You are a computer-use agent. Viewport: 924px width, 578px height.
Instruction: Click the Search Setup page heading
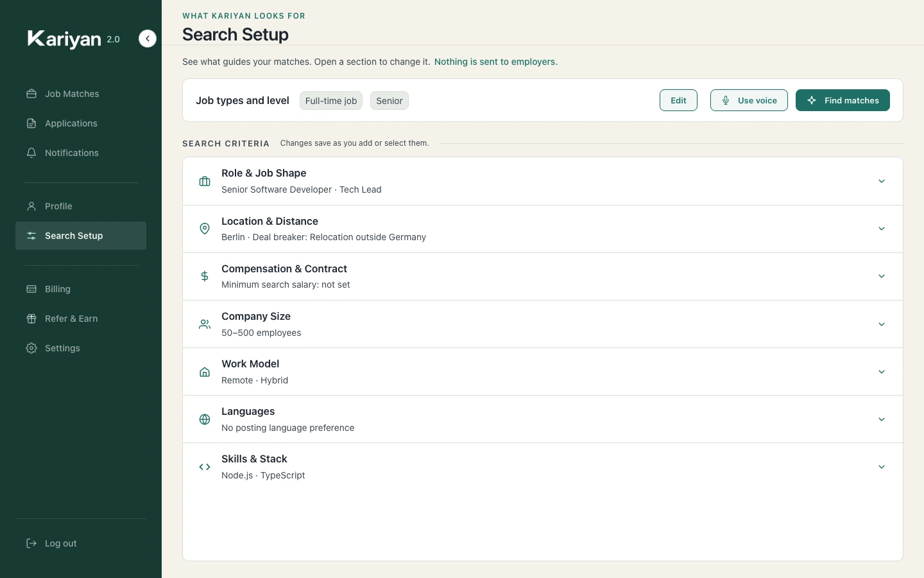point(235,35)
